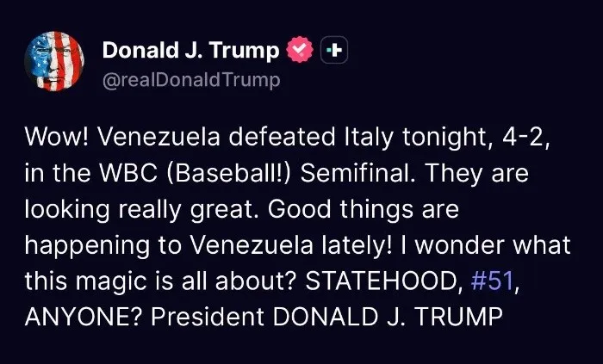Click the American flag profile avatar
The width and height of the screenshot is (603, 364).
[54, 60]
